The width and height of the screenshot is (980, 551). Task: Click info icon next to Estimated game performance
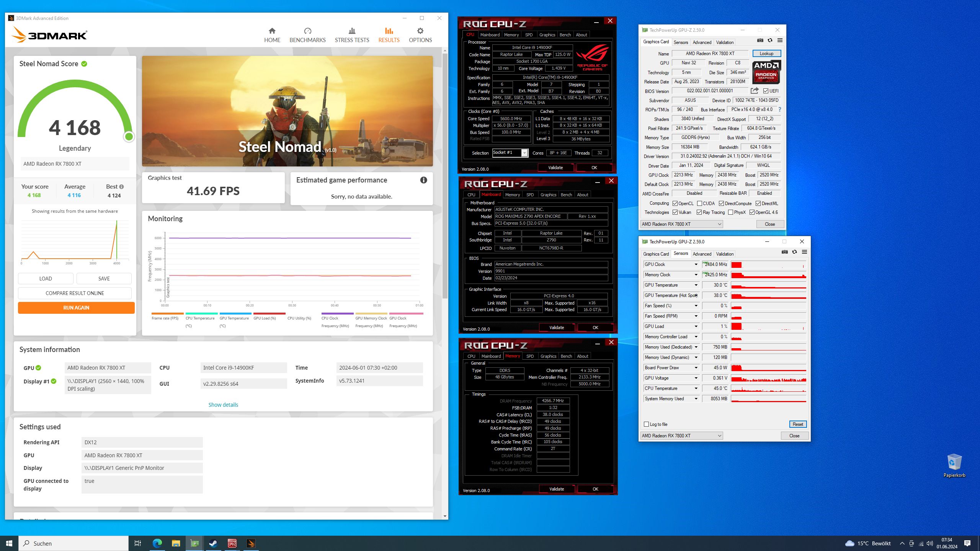423,180
